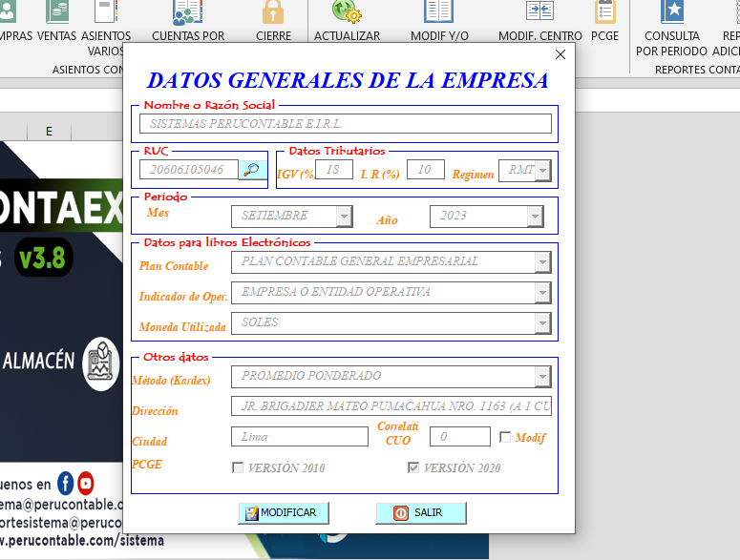Enable the Modif checkbox
The height and width of the screenshot is (560, 740).
coord(506,437)
